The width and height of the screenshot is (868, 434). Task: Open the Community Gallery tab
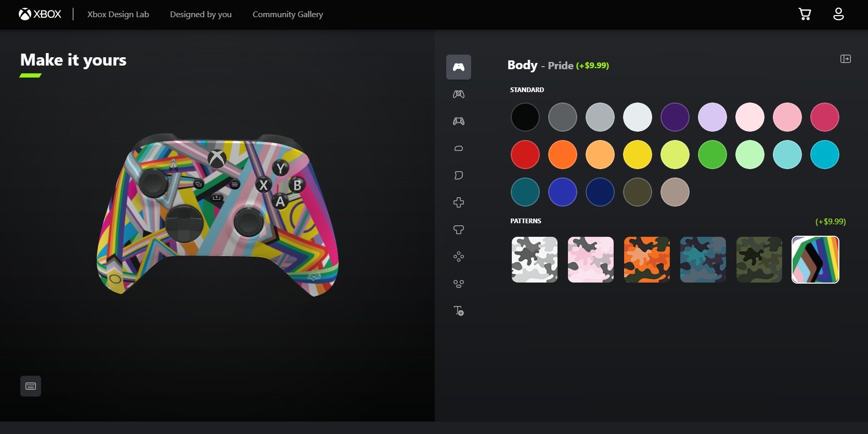pos(288,14)
